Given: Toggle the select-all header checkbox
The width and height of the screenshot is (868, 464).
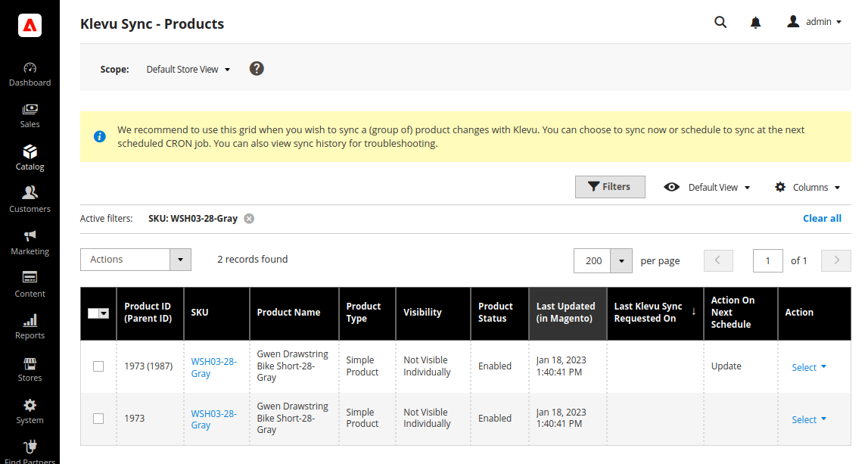Looking at the screenshot, I should click(x=93, y=313).
